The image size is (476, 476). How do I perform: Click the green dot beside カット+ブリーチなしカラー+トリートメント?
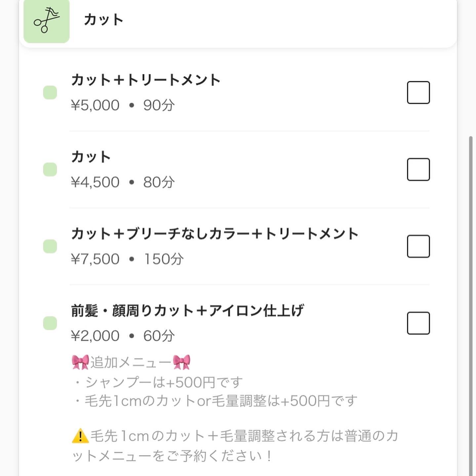click(x=50, y=246)
